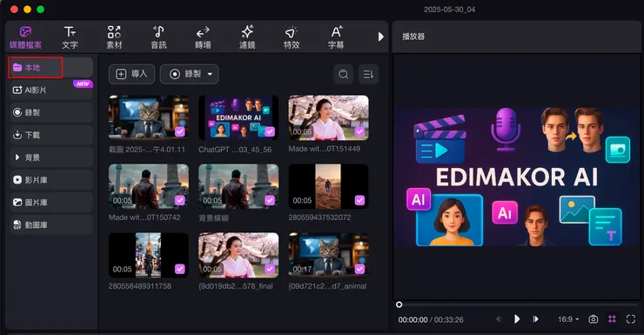
Task: Open the 特效 effects tab
Action: pyautogui.click(x=292, y=37)
